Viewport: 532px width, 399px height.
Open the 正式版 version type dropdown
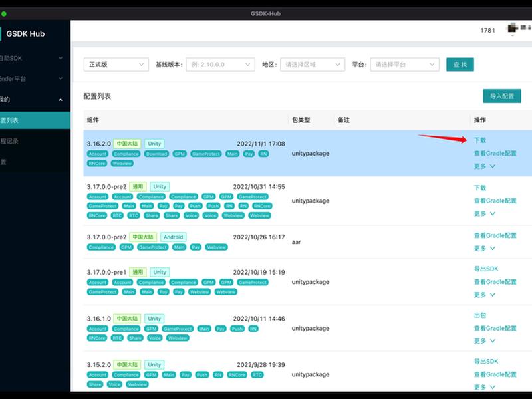pos(116,65)
